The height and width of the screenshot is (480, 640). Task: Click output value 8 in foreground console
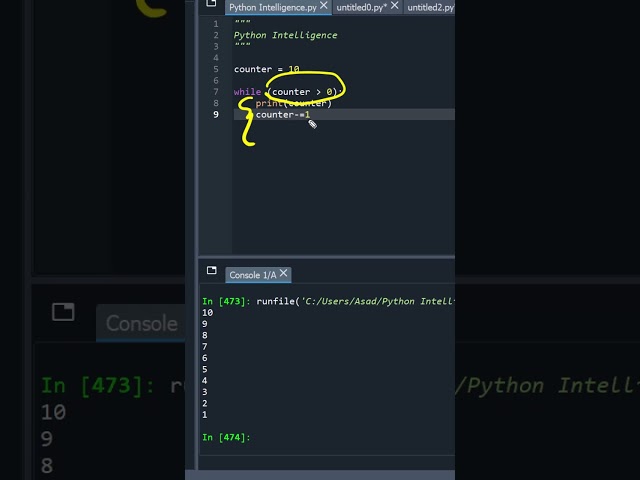[204, 336]
